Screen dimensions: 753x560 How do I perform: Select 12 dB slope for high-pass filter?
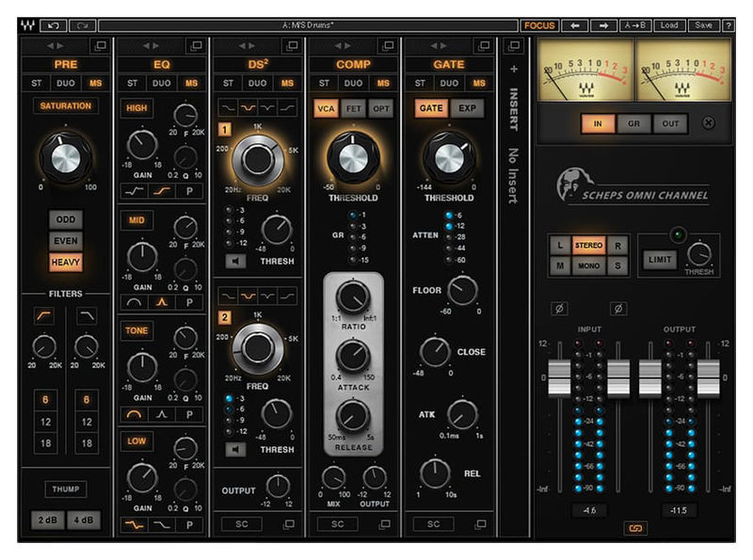(x=45, y=422)
